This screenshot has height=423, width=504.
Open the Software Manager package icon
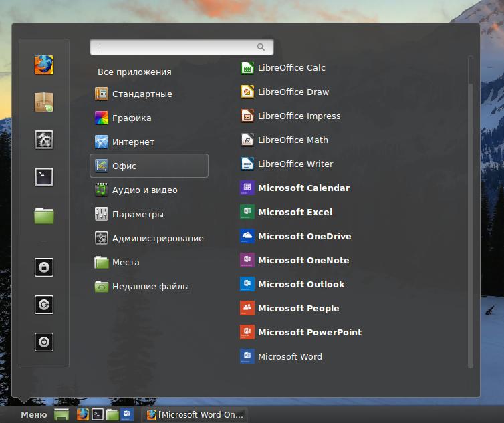click(44, 102)
